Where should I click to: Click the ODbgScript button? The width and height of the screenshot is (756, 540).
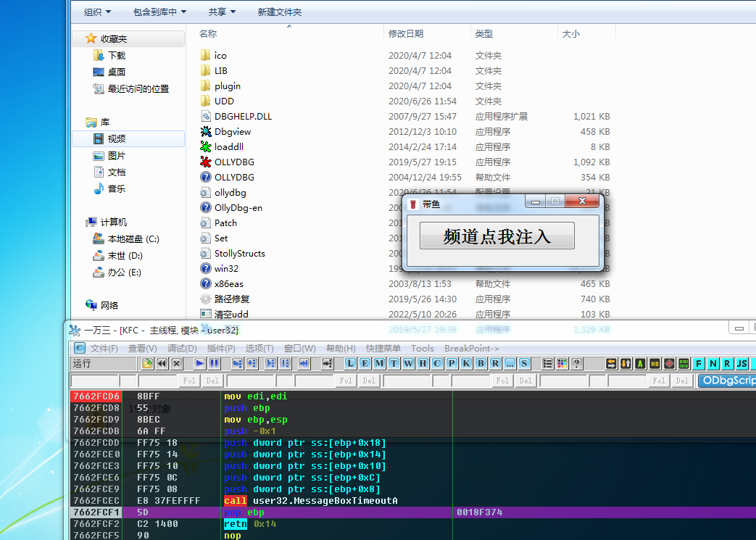coord(727,381)
